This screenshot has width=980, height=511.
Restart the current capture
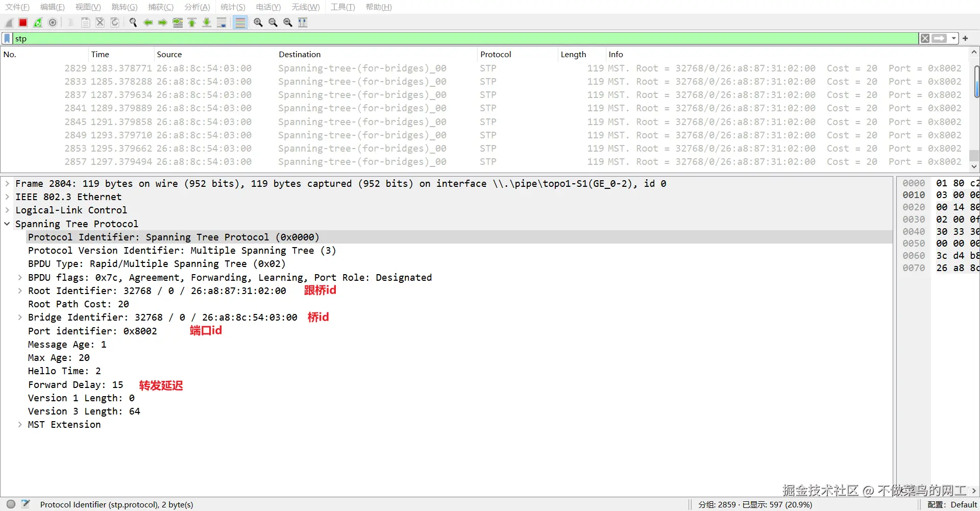[x=38, y=22]
